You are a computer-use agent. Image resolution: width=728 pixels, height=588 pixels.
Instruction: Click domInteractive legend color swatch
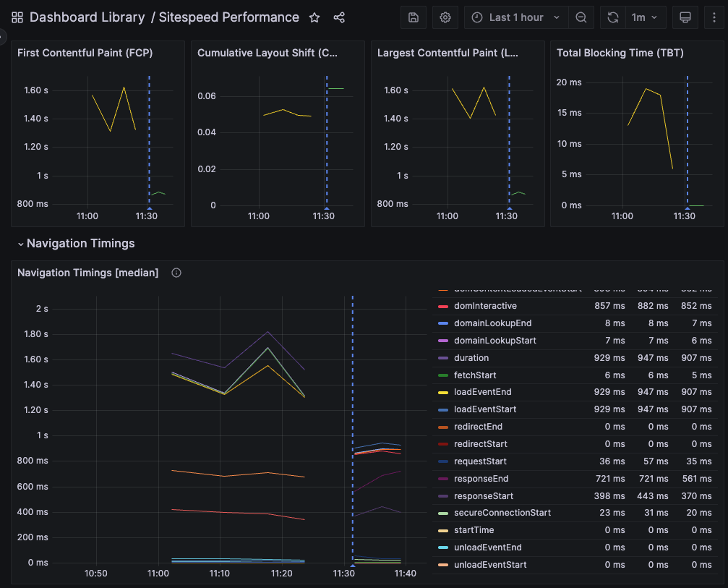coord(443,306)
